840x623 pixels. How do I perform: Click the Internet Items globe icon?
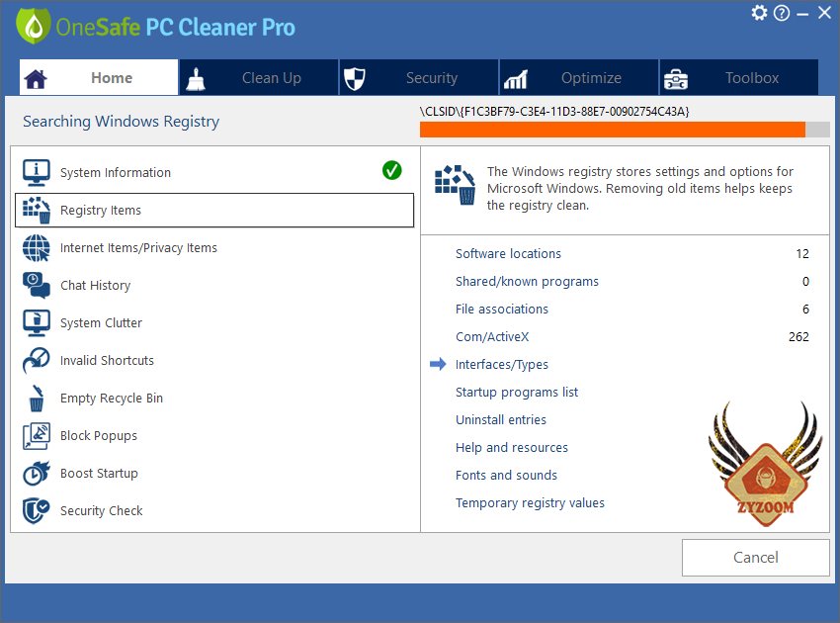click(37, 247)
